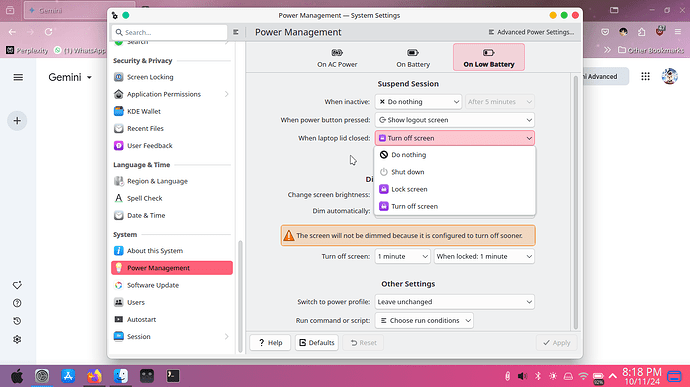Open Finder icon in the dock

pos(121,376)
